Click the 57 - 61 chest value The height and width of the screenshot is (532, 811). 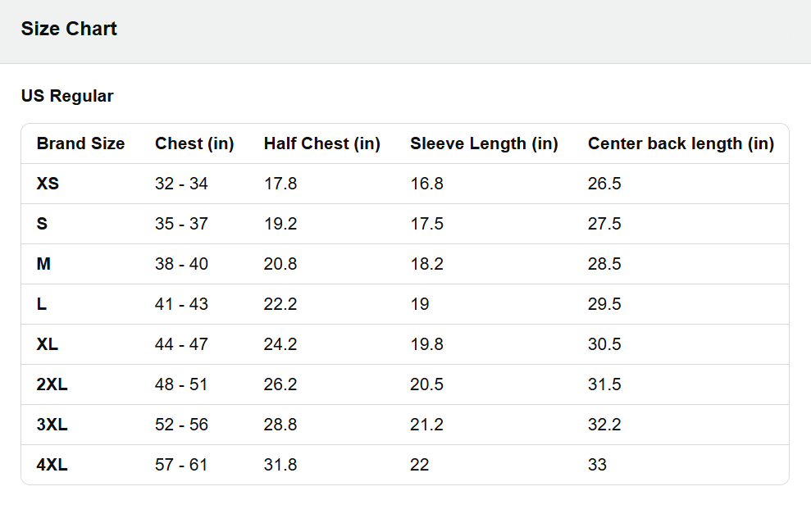click(x=181, y=465)
